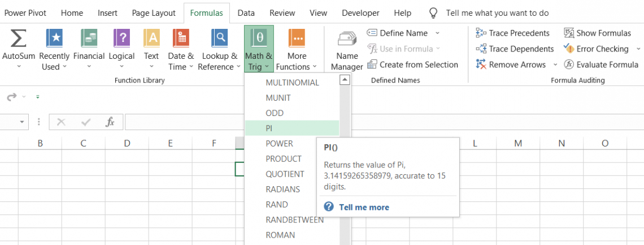This screenshot has height=245, width=644.
Task: Click the Insert Function fx button
Action: (111, 122)
